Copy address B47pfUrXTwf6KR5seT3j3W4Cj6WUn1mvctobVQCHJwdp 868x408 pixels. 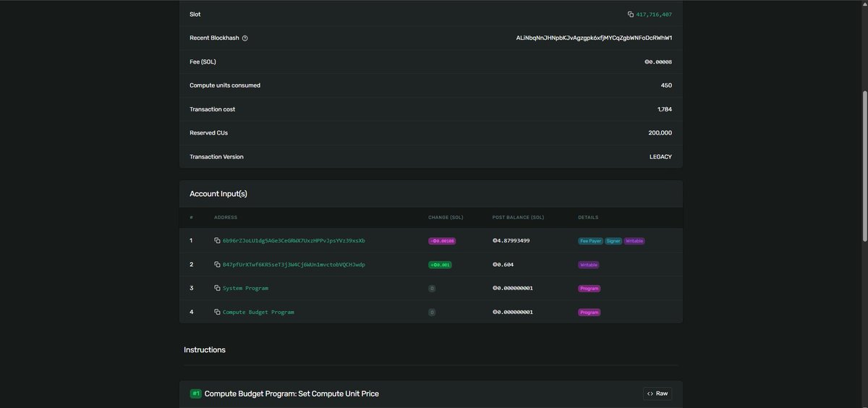[x=217, y=265]
